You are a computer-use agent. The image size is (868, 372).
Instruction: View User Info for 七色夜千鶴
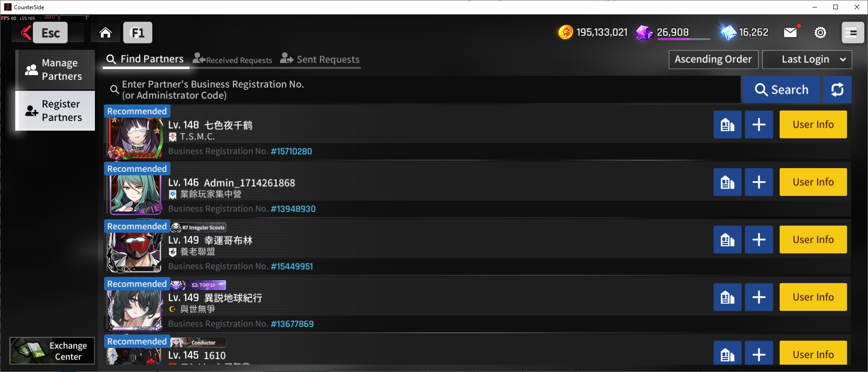(x=813, y=125)
